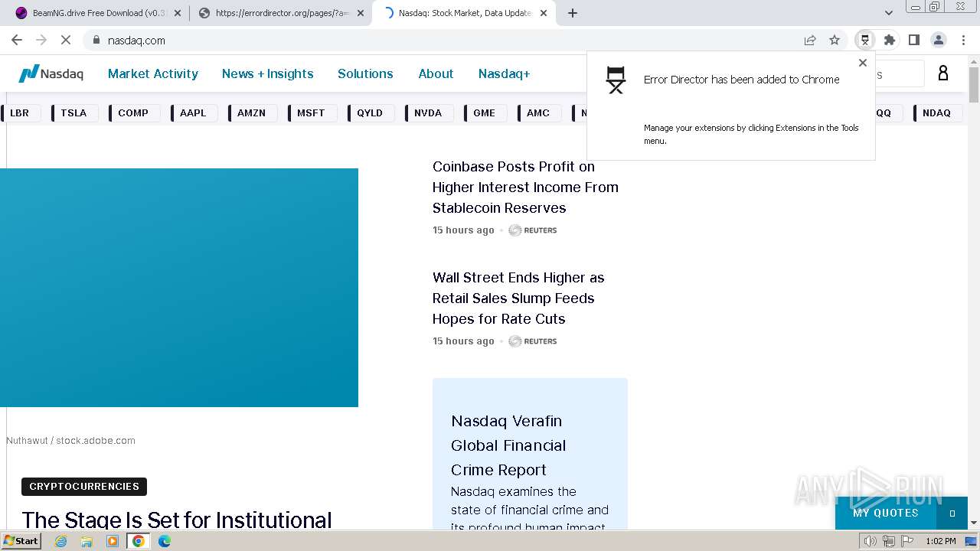Screen dimensions: 980x551
Task: Launch Internet Explorer from the taskbar
Action: 61,541
